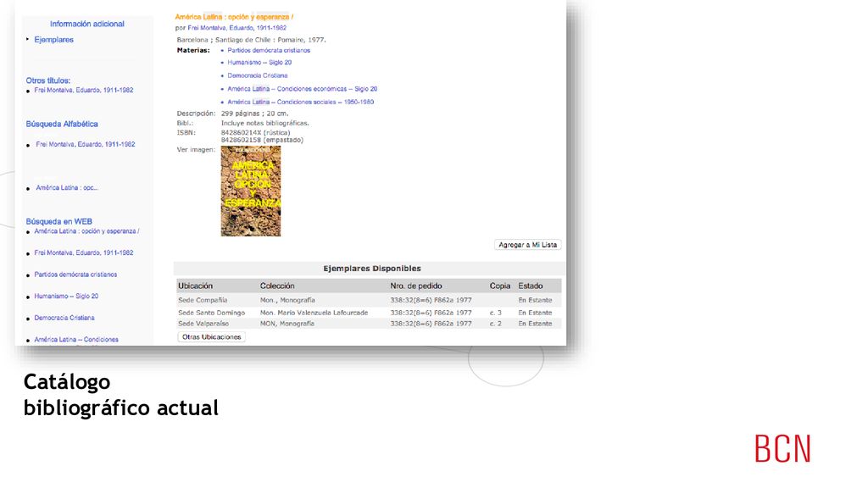The width and height of the screenshot is (868, 488).
Task: Select the 'Sede Valparaíso' location cell
Action: click(203, 324)
